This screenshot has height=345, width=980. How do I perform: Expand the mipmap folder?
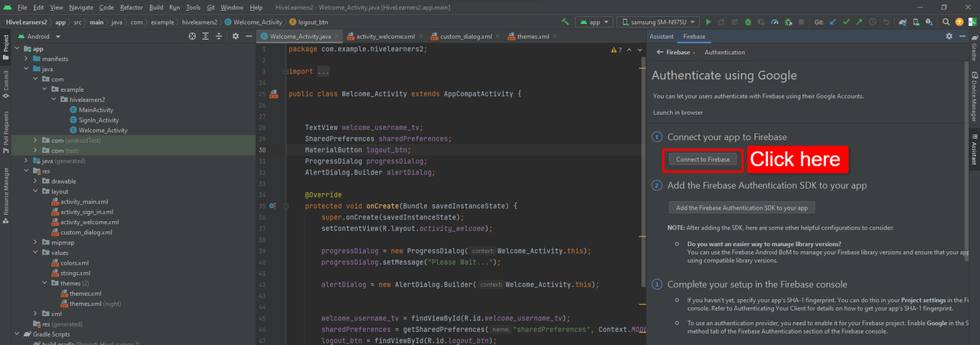pyautogui.click(x=36, y=242)
